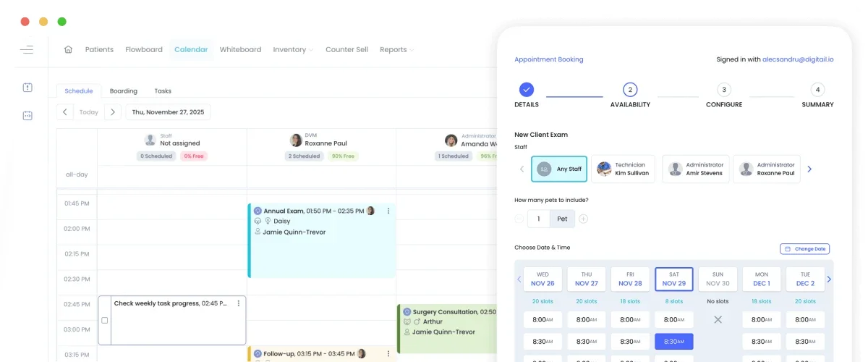Image resolution: width=868 pixels, height=362 pixels.
Task: Select the THU NOV 27 date card
Action: pyautogui.click(x=586, y=279)
